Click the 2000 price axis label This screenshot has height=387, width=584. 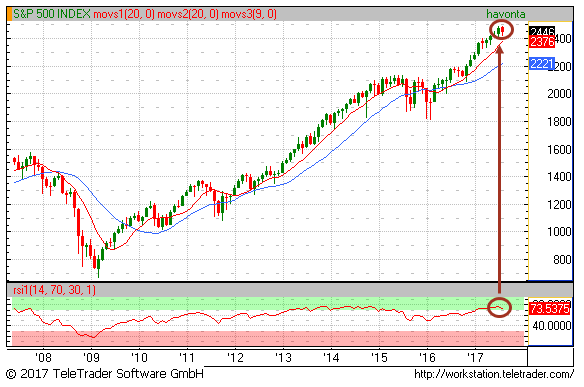[559, 93]
